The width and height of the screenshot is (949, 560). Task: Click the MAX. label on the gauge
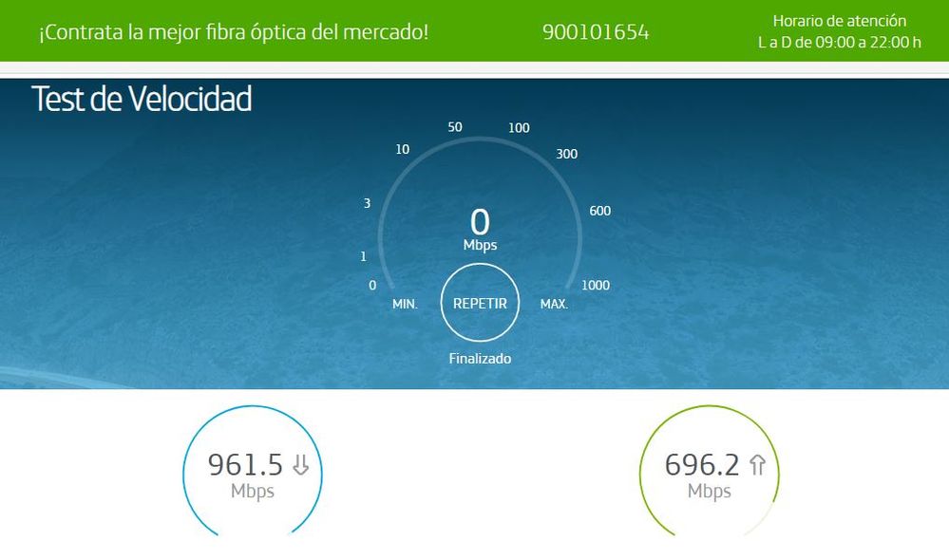click(x=554, y=304)
